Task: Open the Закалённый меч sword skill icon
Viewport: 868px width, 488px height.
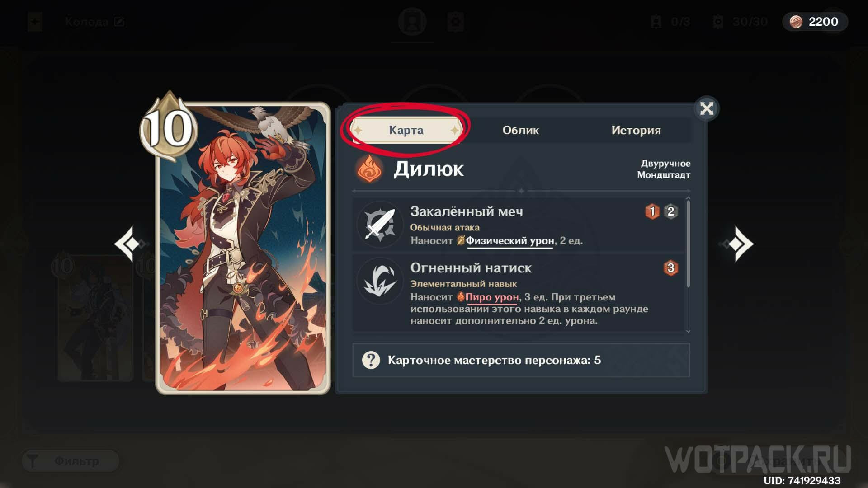Action: (380, 225)
